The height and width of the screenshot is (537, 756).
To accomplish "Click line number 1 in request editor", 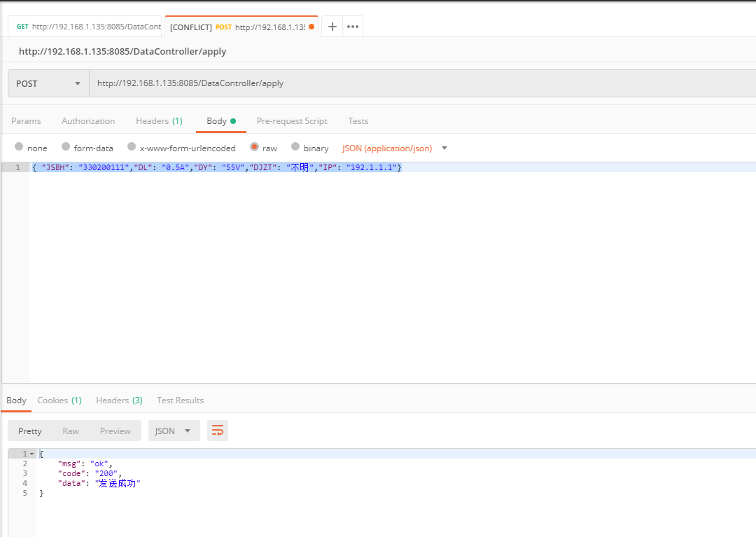I will tap(17, 167).
